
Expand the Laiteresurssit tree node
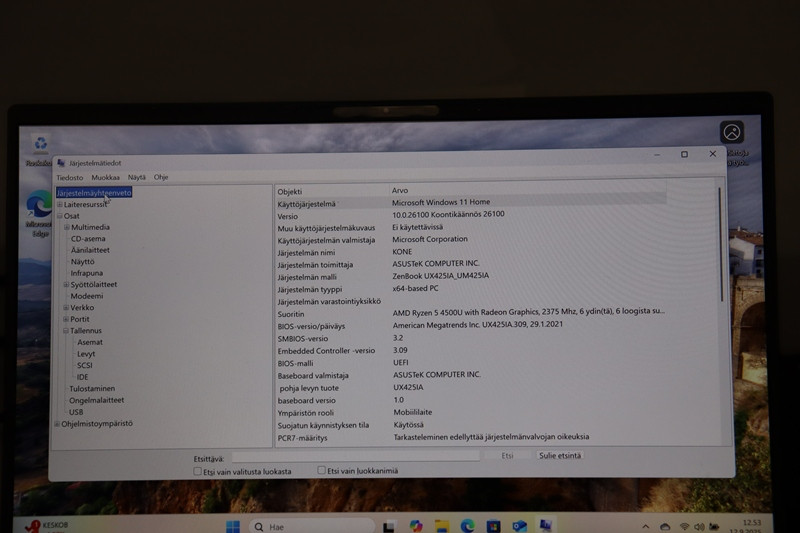click(60, 205)
